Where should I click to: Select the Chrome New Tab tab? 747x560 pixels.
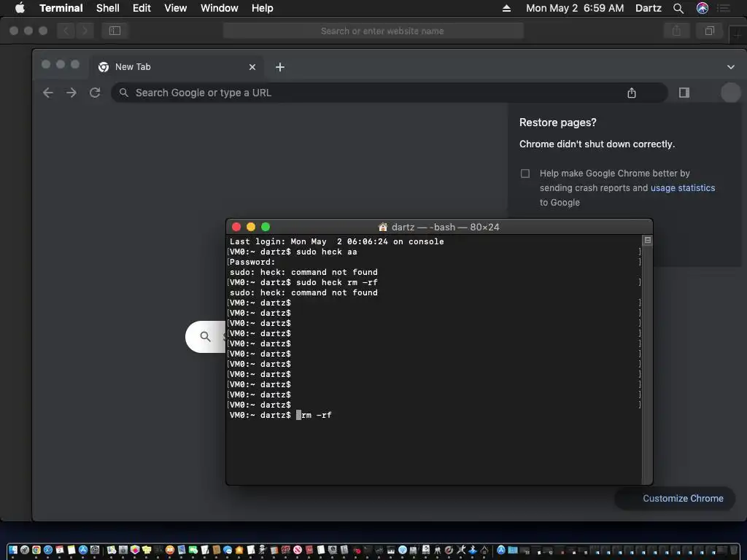177,66
